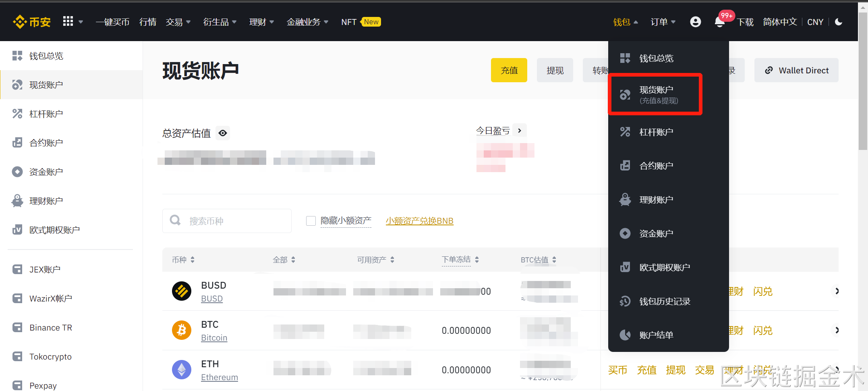Select earn account piggy icon in sidebar
Image resolution: width=868 pixels, height=391 pixels.
pos(17,201)
